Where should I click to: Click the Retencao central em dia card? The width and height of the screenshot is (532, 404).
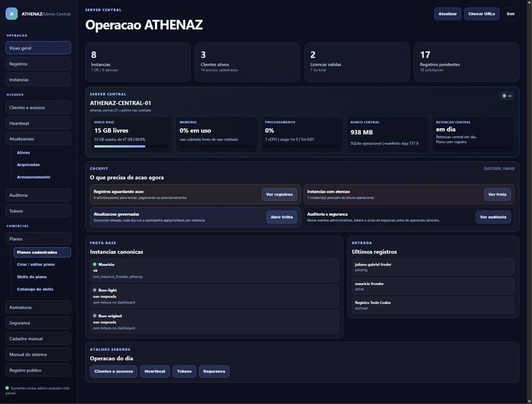coord(473,134)
